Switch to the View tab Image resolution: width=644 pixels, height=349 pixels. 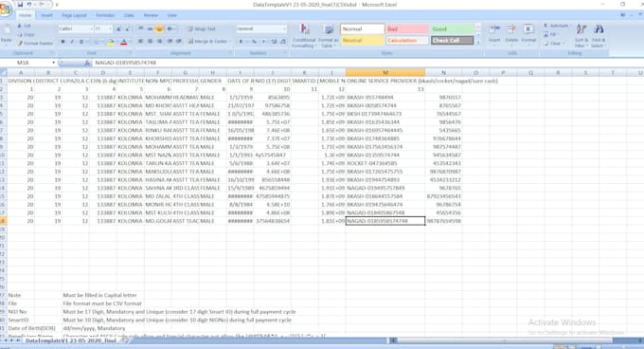point(171,15)
